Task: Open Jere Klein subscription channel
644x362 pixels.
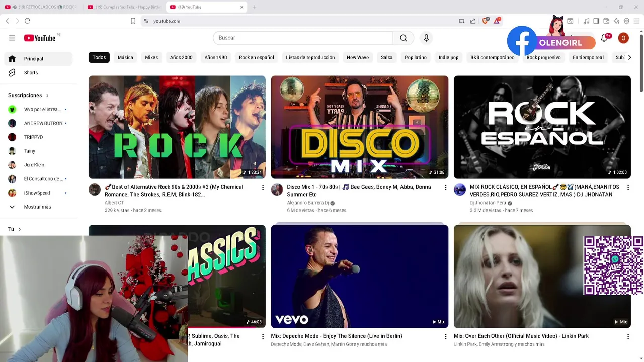Action: [38, 165]
